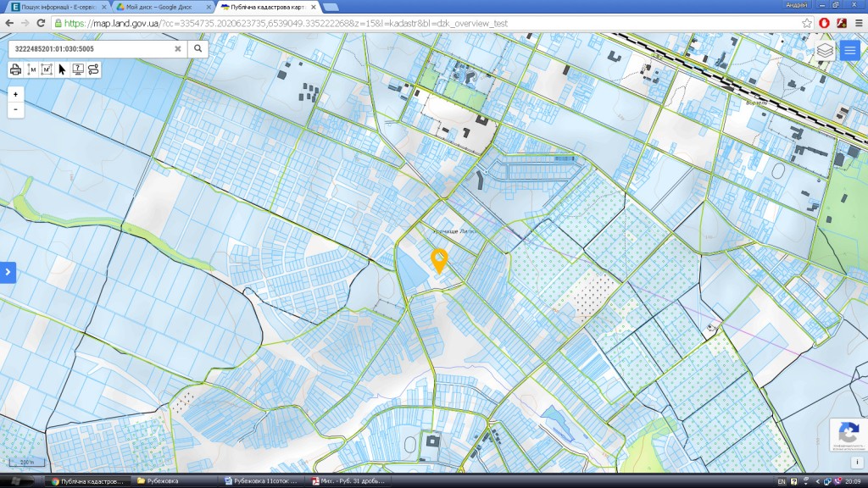Viewport: 868px width, 488px height.
Task: Zoom out with the minus button
Action: click(16, 109)
